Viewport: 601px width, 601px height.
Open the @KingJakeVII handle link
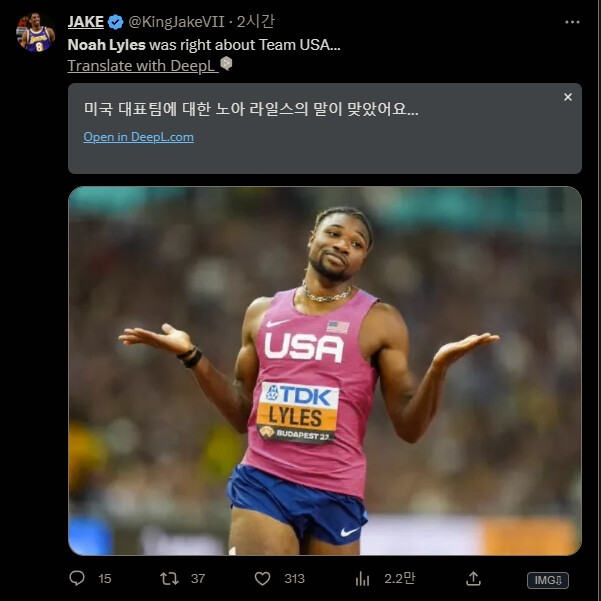tap(177, 23)
